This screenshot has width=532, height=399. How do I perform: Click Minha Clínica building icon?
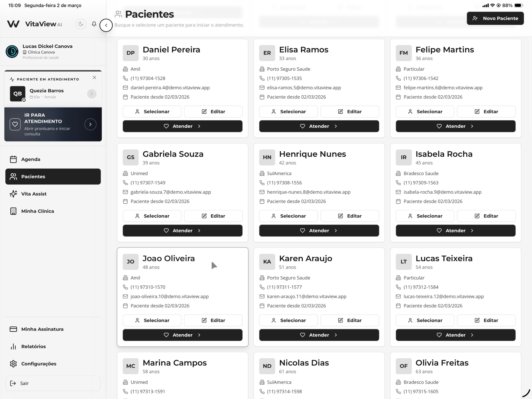click(x=13, y=211)
